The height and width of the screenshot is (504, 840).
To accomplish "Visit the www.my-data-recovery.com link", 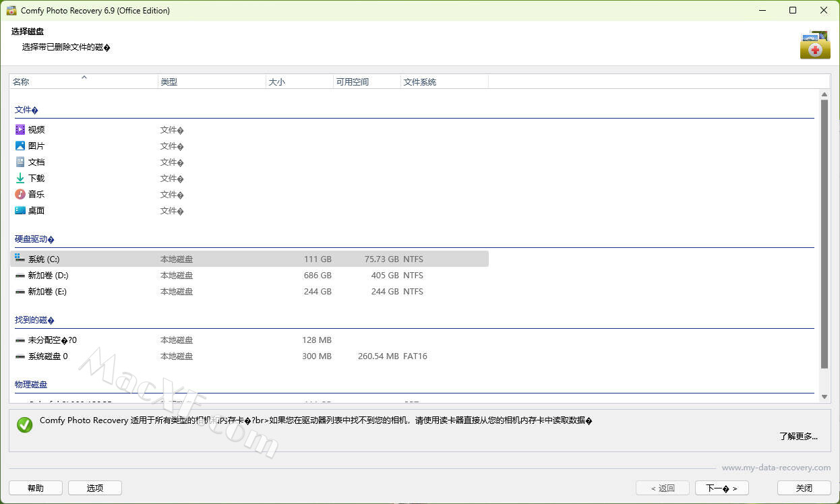I will (x=776, y=467).
